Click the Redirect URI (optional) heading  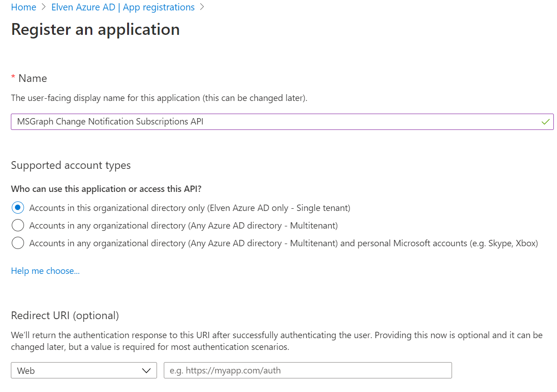65,316
